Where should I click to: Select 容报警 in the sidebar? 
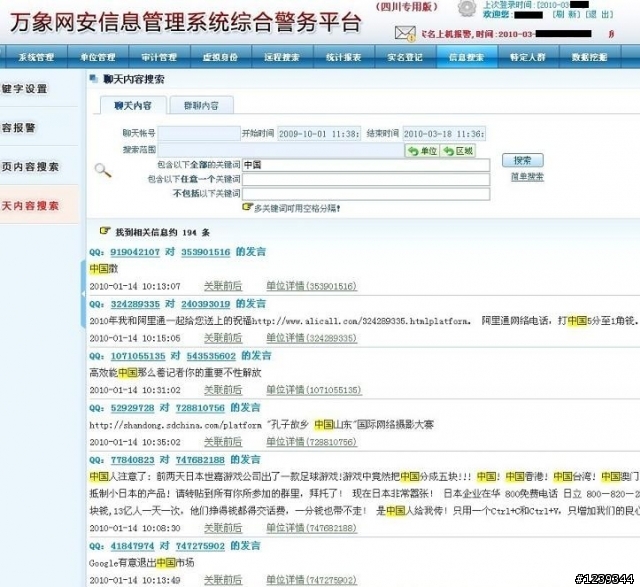18,128
